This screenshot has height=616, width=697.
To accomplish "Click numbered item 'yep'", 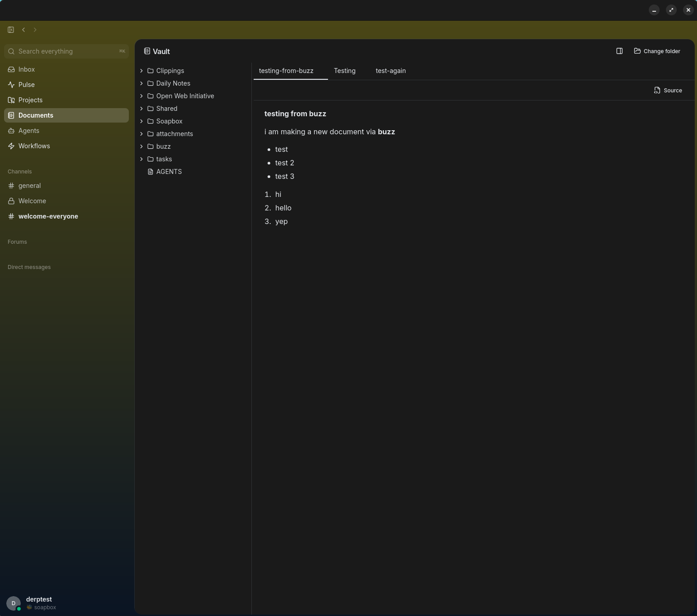I will click(282, 221).
